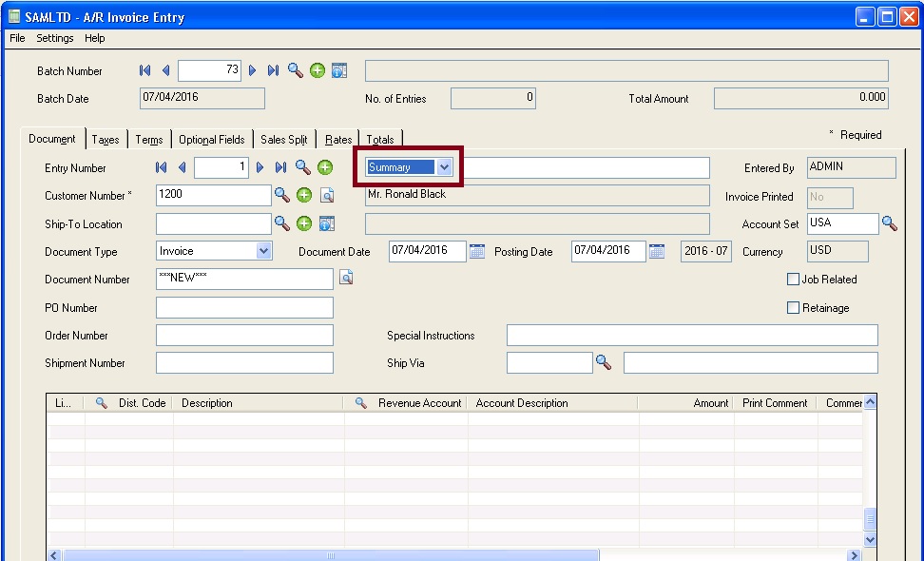Add new customer with green plus icon
The width and height of the screenshot is (924, 561).
tap(304, 195)
